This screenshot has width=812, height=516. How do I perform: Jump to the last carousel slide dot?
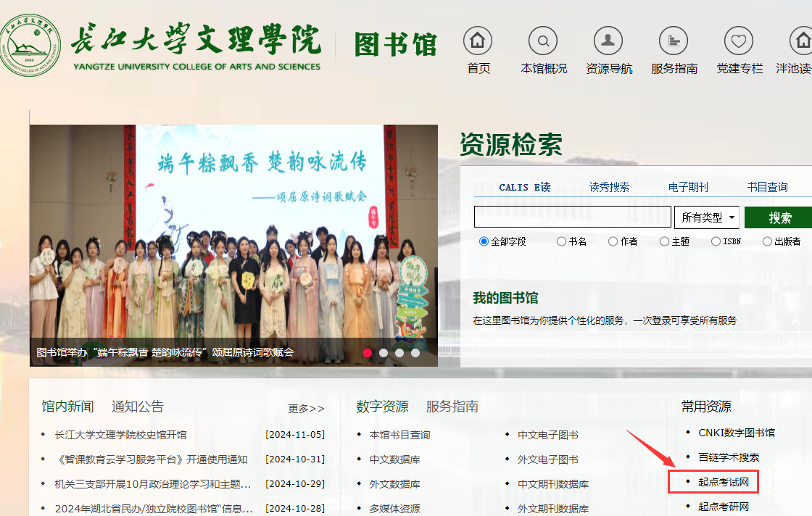(x=415, y=353)
